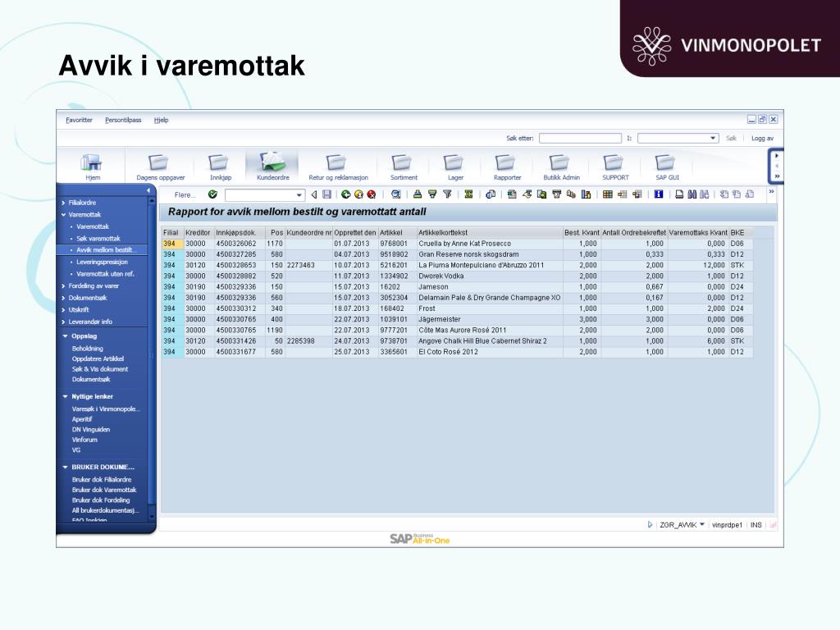Click the Find binoculars icon

click(x=692, y=194)
